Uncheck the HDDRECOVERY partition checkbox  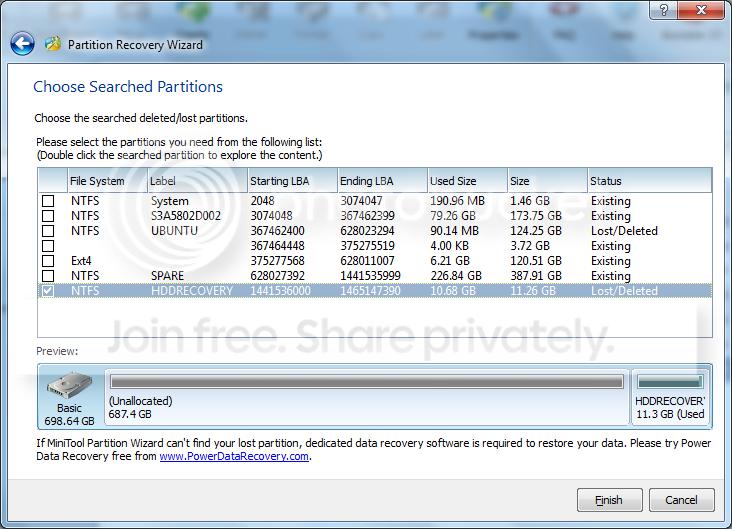(x=48, y=290)
